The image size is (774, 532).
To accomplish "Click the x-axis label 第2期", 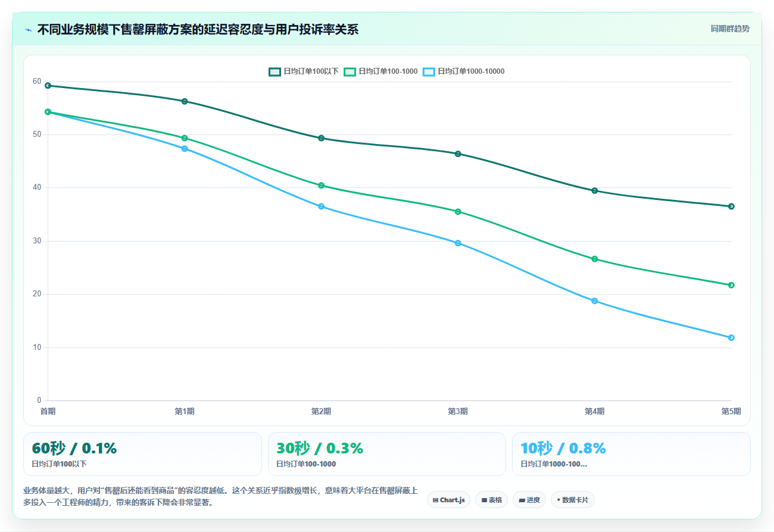I will point(322,411).
